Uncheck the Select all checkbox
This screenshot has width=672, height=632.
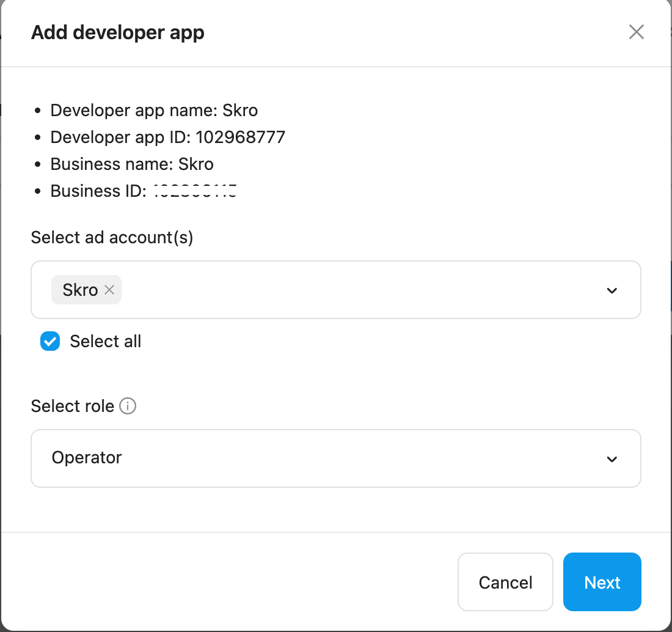(x=50, y=341)
